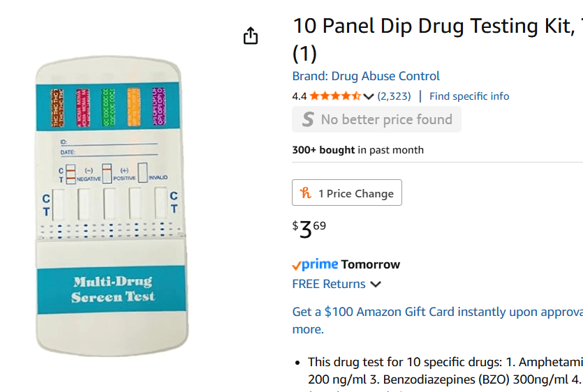Open the 2,323 customer ratings link

coord(394,96)
